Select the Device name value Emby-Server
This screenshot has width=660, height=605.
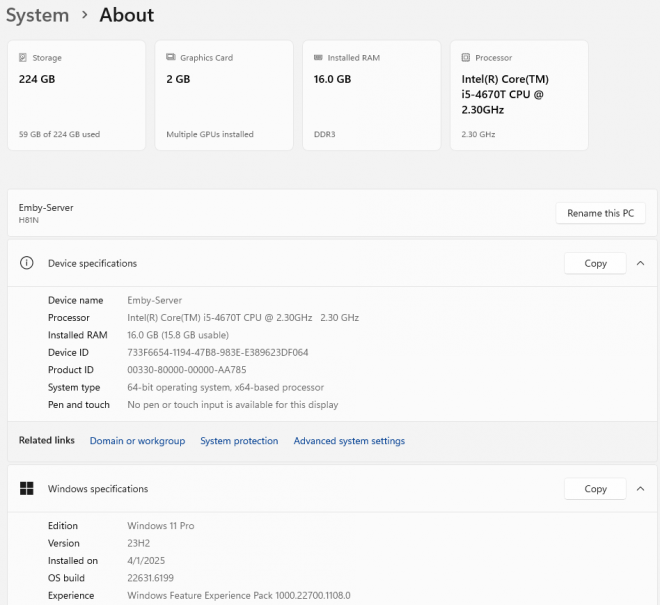coord(154,300)
